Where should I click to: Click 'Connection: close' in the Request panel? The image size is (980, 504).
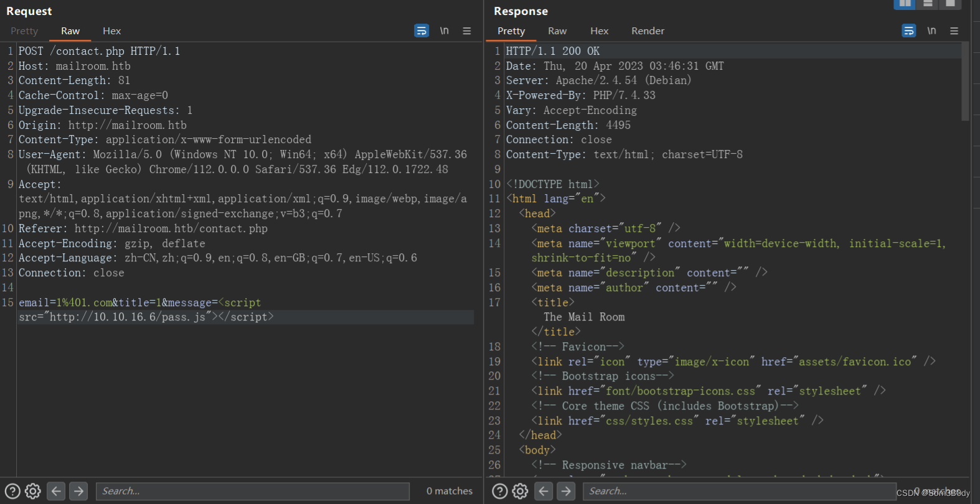click(72, 273)
